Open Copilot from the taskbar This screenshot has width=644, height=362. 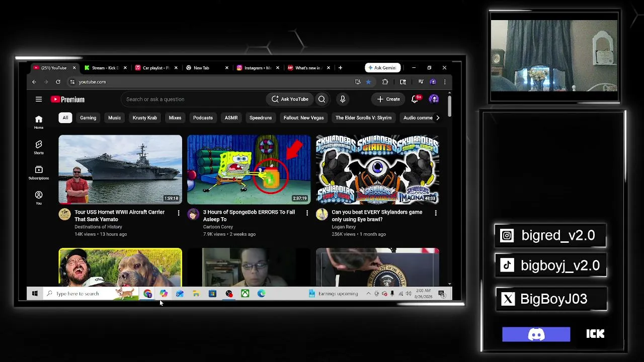click(164, 294)
